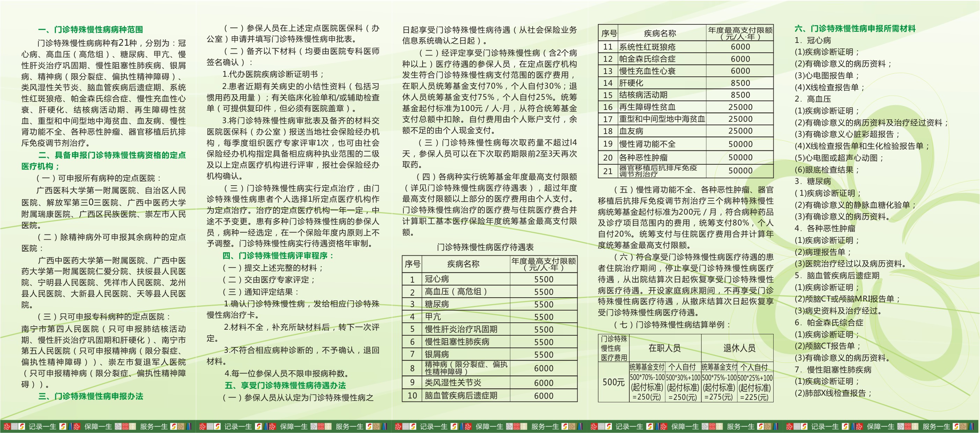Select heading 三、门诊特殊慢性病申报办法
Image resolution: width=980 pixels, height=433 pixels.
(x=90, y=396)
